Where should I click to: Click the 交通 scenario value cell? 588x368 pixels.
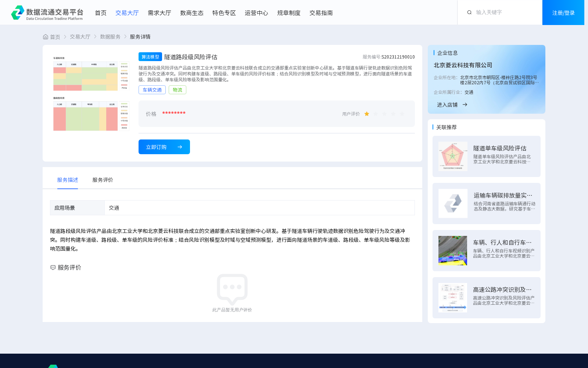pyautogui.click(x=259, y=208)
